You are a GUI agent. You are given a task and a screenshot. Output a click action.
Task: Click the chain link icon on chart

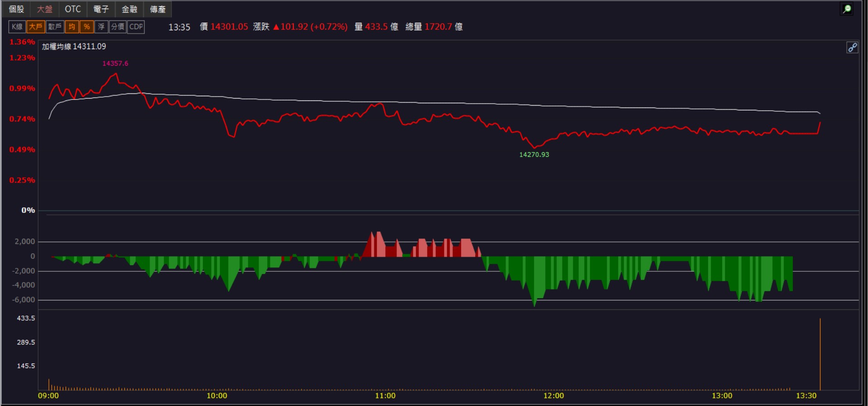[x=852, y=47]
